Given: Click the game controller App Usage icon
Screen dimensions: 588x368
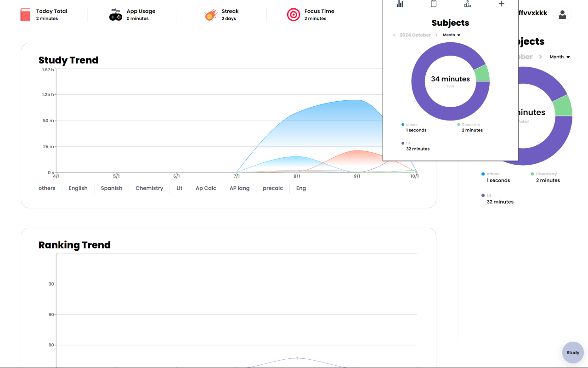Looking at the screenshot, I should pos(115,15).
